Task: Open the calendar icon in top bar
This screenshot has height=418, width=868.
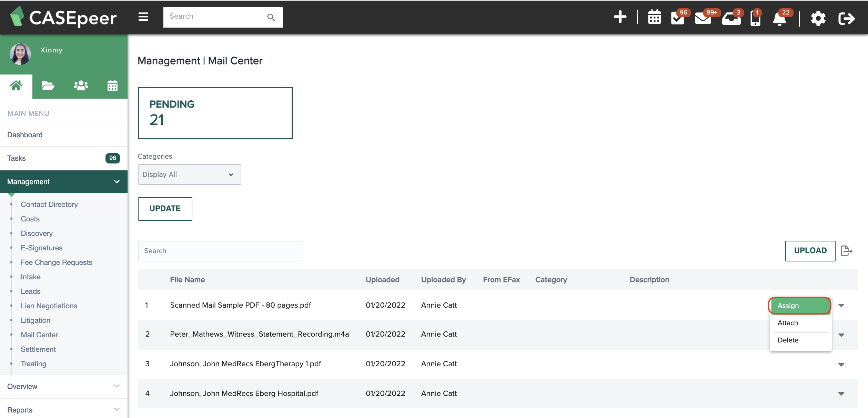Action: (x=654, y=17)
